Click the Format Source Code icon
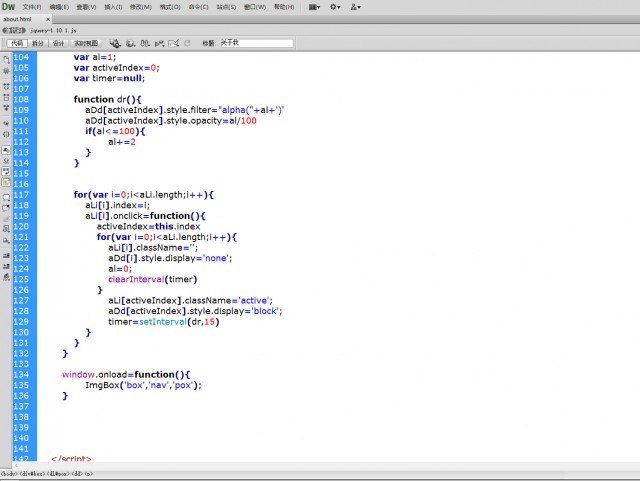The image size is (640, 481). 6,277
